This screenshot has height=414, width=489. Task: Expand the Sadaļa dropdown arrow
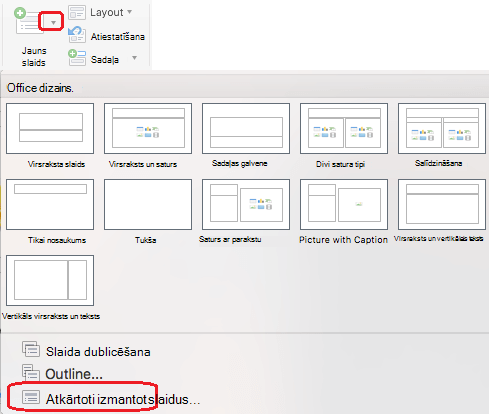pyautogui.click(x=134, y=58)
